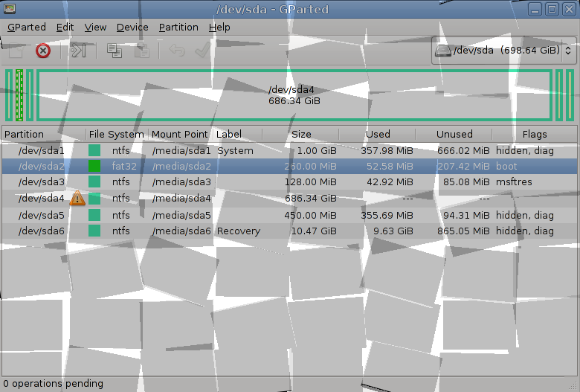Click the 450.00 MiB size cell
580x392 pixels.
click(x=310, y=215)
